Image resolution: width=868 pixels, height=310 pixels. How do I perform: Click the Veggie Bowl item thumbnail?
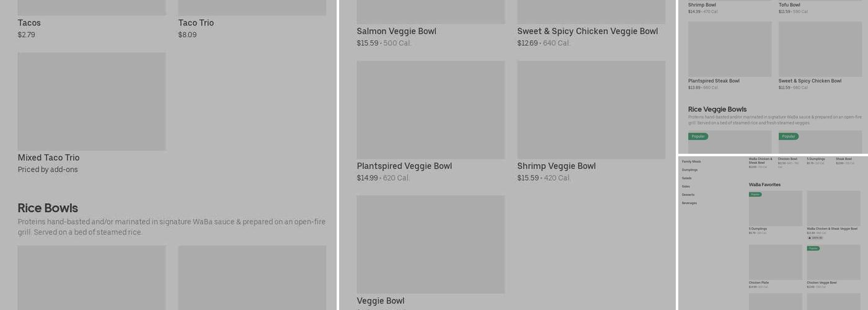click(430, 244)
